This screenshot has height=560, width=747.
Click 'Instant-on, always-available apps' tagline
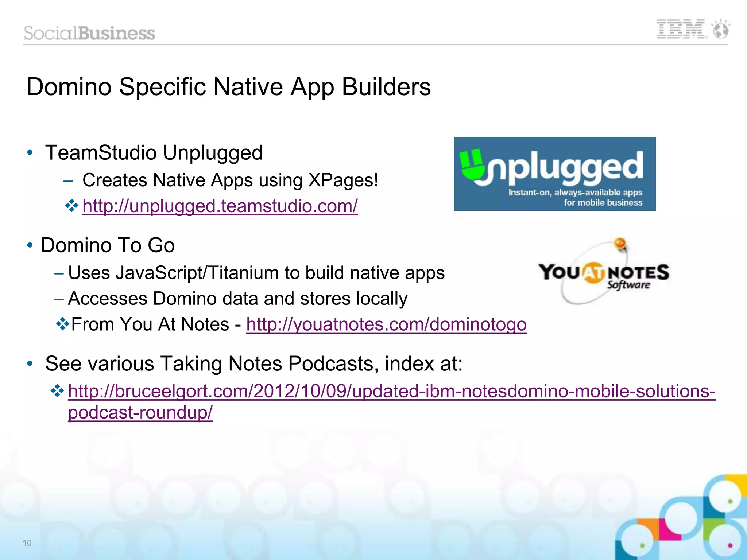click(575, 192)
